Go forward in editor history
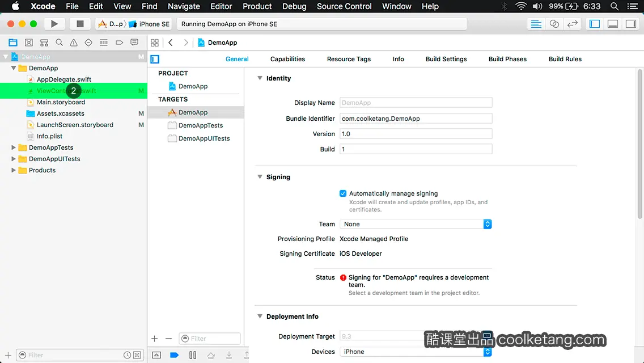Image resolution: width=644 pixels, height=363 pixels. pos(185,43)
